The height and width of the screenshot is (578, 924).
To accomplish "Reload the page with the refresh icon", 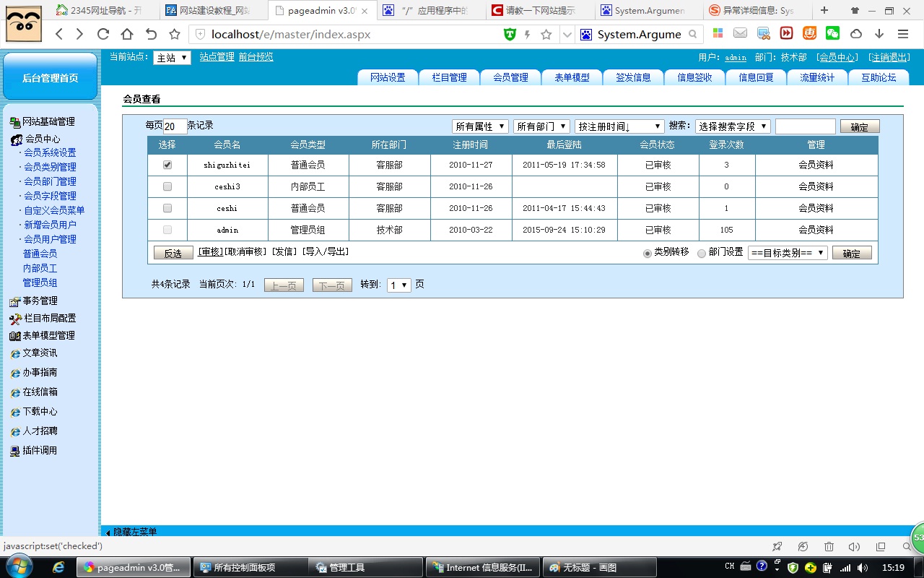I will tap(103, 34).
